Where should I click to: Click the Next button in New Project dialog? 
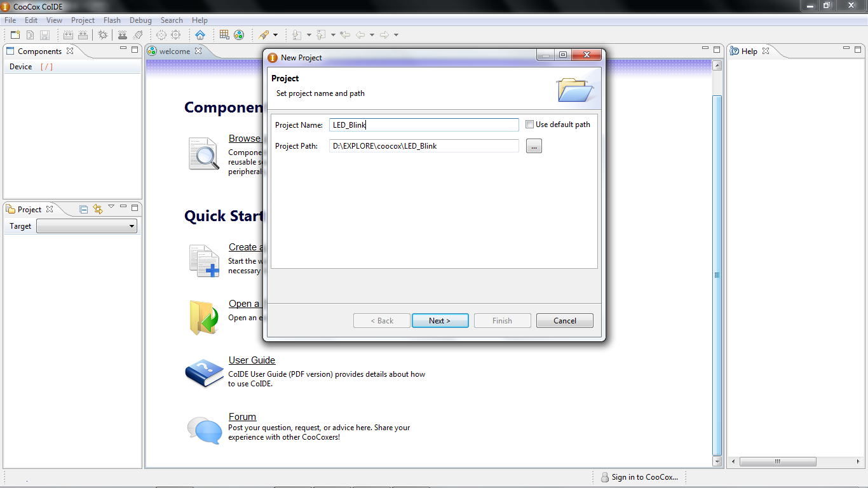(440, 321)
